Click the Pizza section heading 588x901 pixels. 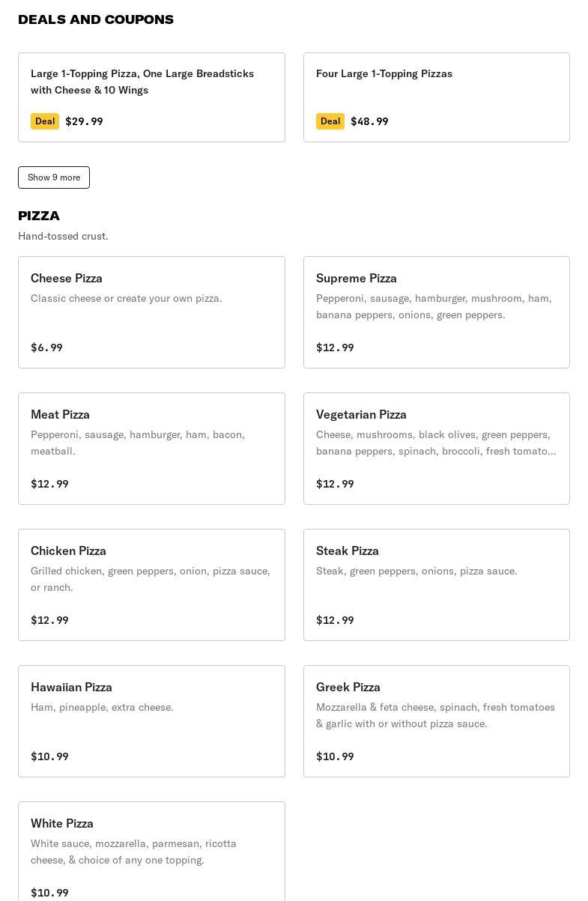pyautogui.click(x=39, y=216)
